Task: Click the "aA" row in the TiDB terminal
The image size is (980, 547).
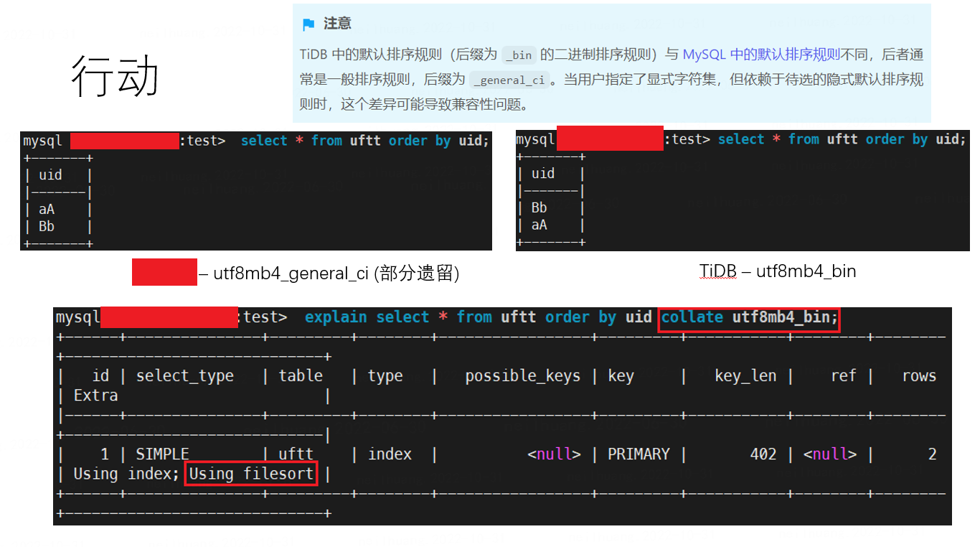Action: pos(540,225)
